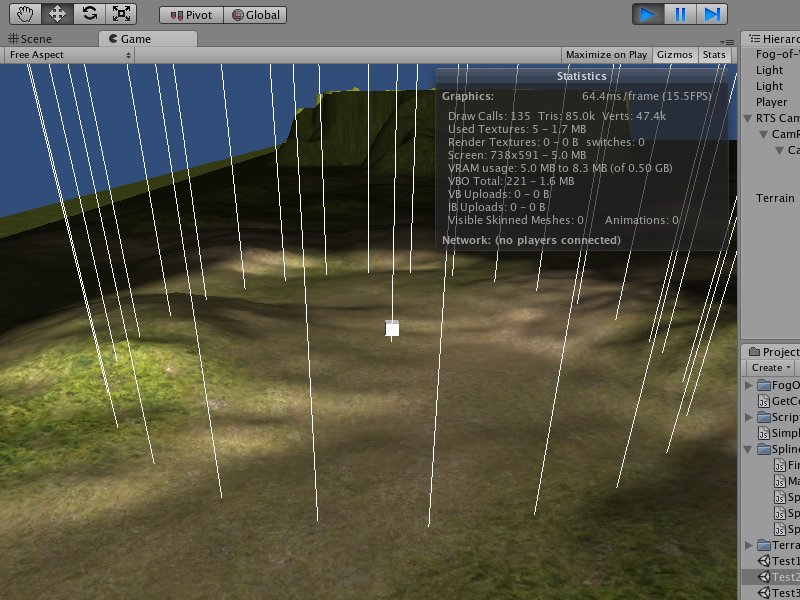800x600 pixels.
Task: Pause the running game
Action: [x=679, y=13]
